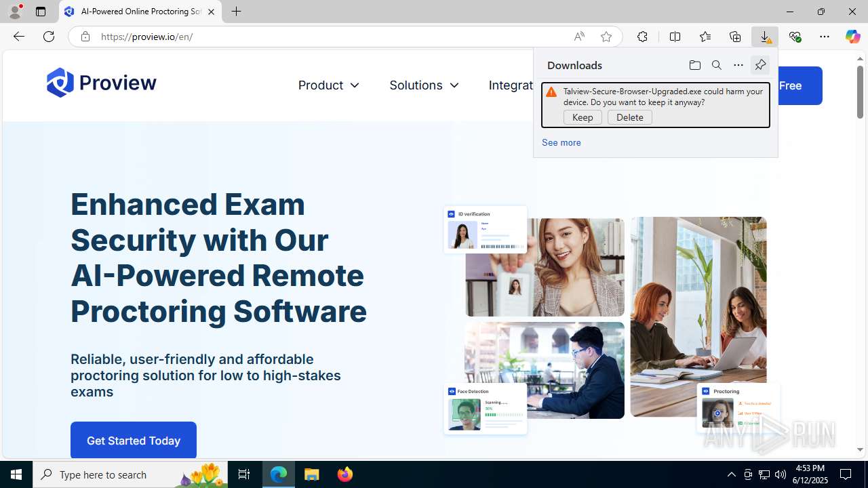The width and height of the screenshot is (868, 488).
Task: Click See more in Downloads
Action: pos(561,142)
